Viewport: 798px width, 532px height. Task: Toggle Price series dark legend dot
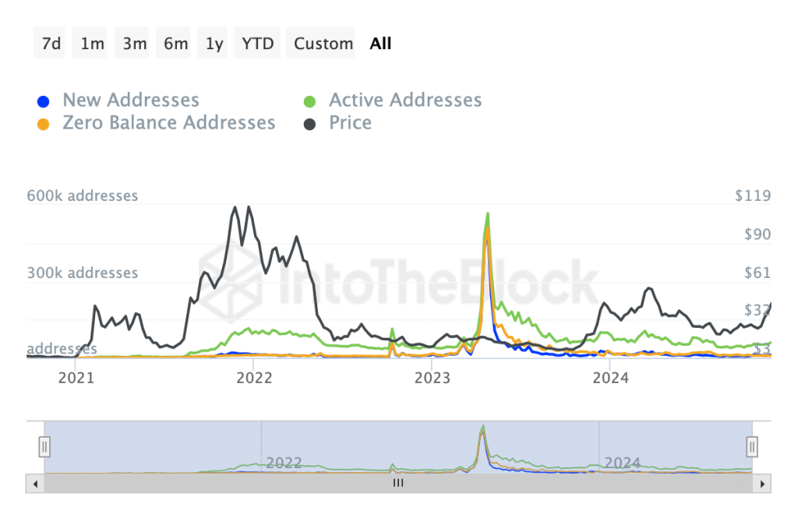tap(309, 124)
